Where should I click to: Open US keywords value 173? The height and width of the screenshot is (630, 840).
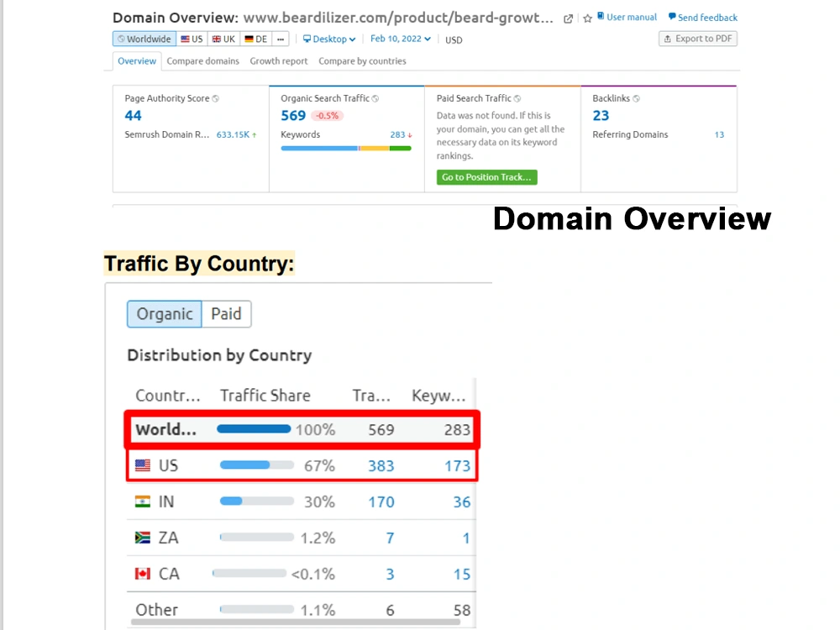coord(457,466)
